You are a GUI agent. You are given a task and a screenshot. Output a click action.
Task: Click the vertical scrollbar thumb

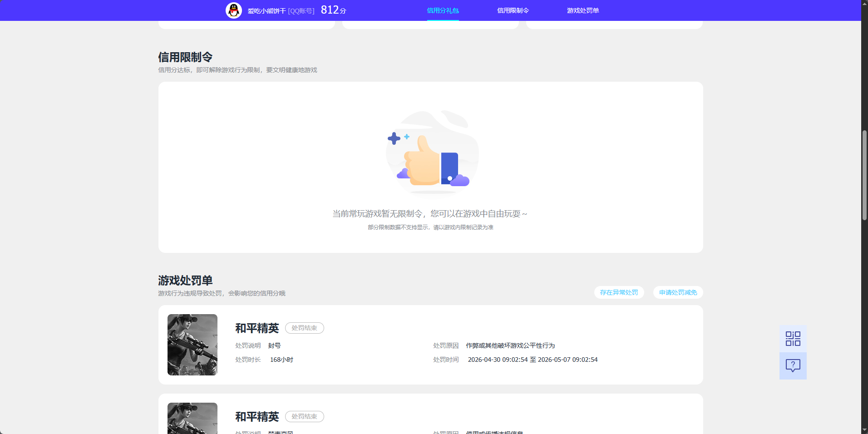pyautogui.click(x=864, y=175)
